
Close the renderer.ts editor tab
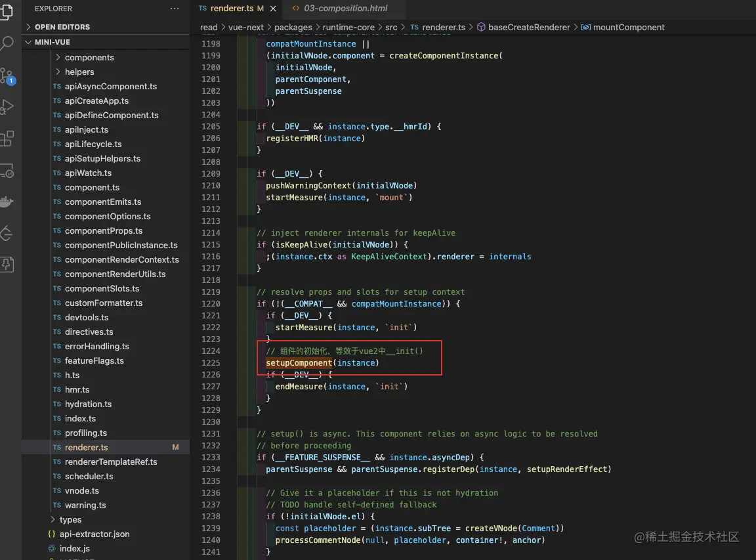coord(272,9)
